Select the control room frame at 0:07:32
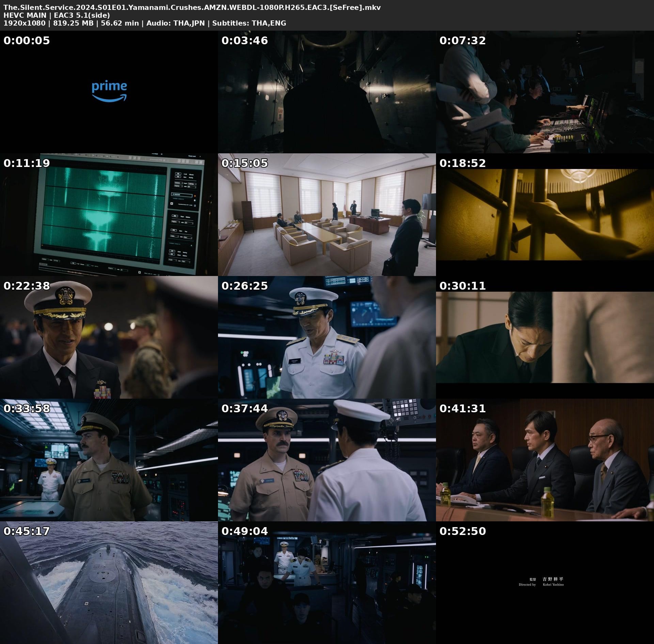Screen dimensions: 654x644 [x=545, y=92]
